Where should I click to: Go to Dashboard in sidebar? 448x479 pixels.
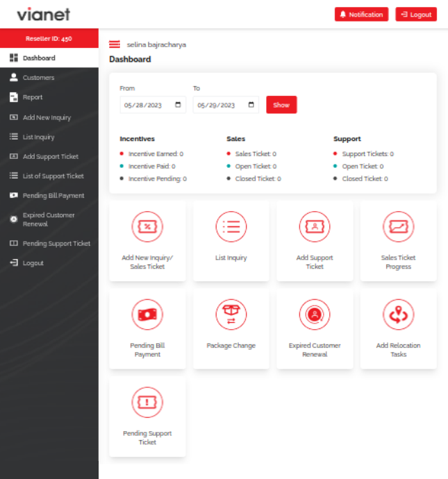coord(49,58)
